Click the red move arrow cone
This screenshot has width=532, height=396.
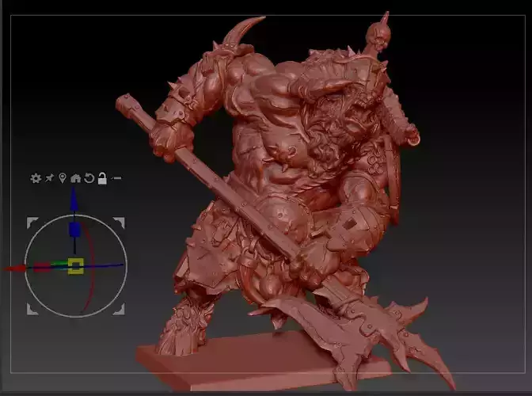click(15, 268)
